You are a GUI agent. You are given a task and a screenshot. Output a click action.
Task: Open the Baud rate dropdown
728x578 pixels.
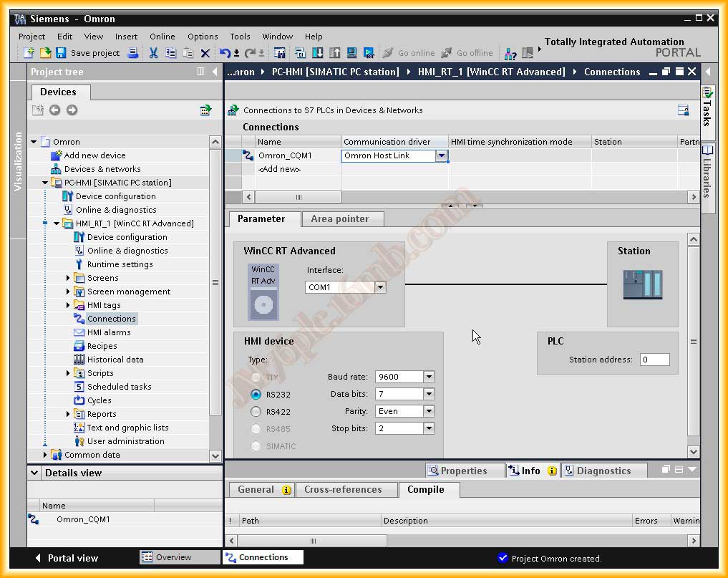pyautogui.click(x=428, y=377)
